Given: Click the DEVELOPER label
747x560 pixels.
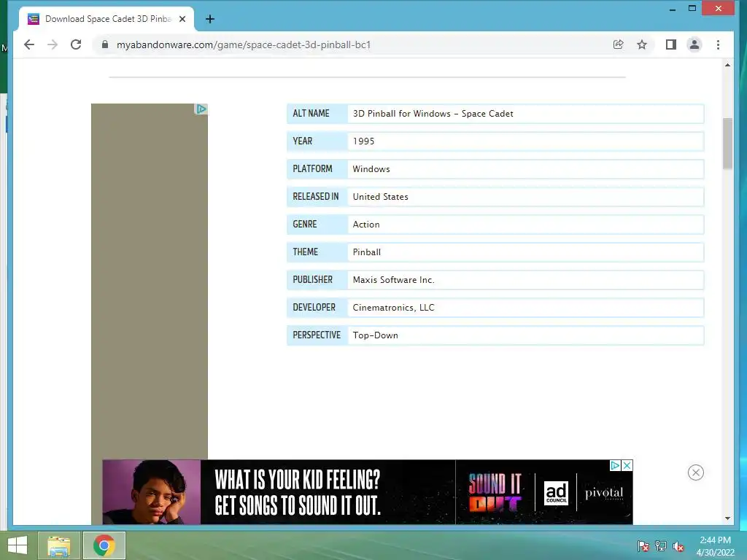Looking at the screenshot, I should click(x=314, y=307).
